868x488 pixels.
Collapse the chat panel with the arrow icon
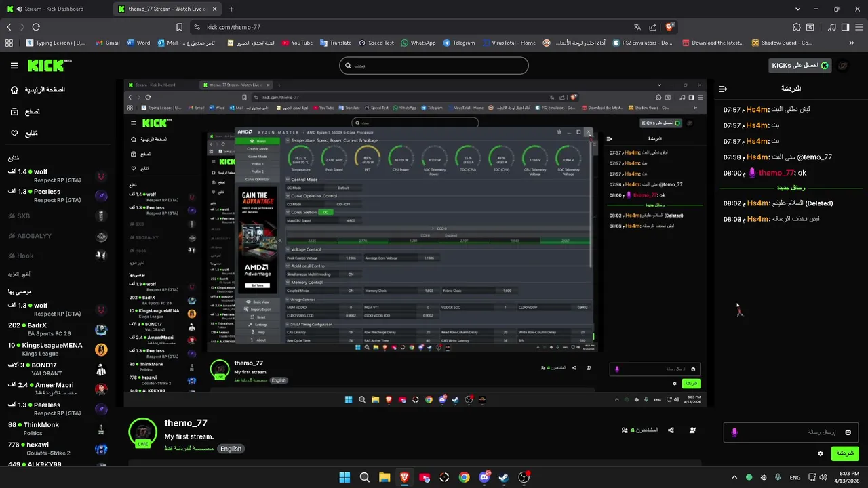(x=723, y=89)
